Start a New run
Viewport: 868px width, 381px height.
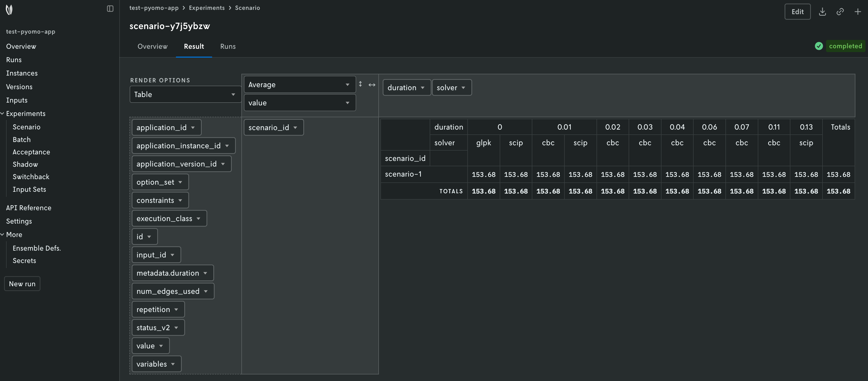[22, 284]
